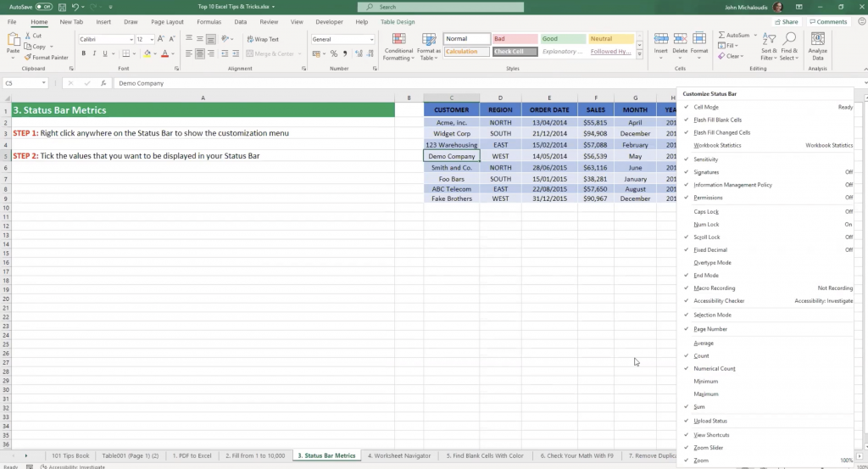
Task: Switch to sheet 4. Worksheet Navigator
Action: (x=399, y=455)
